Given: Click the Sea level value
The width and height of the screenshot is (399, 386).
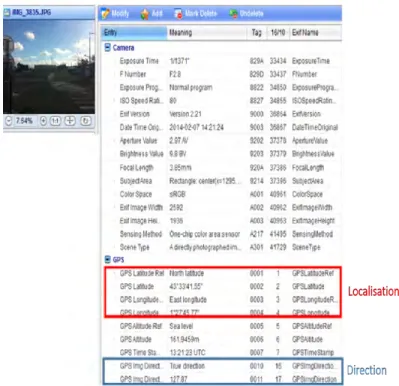Looking at the screenshot, I should [181, 326].
